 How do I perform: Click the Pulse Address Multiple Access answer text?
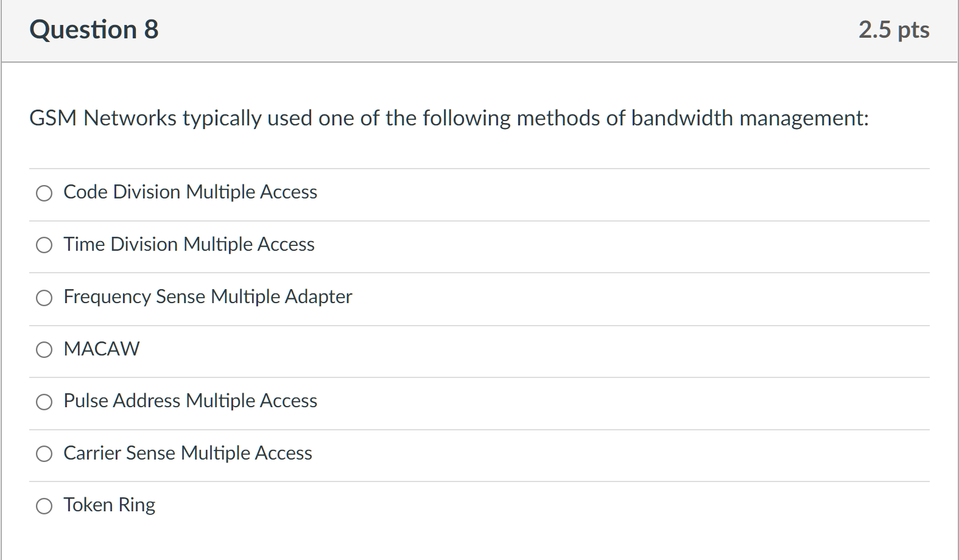click(x=189, y=401)
